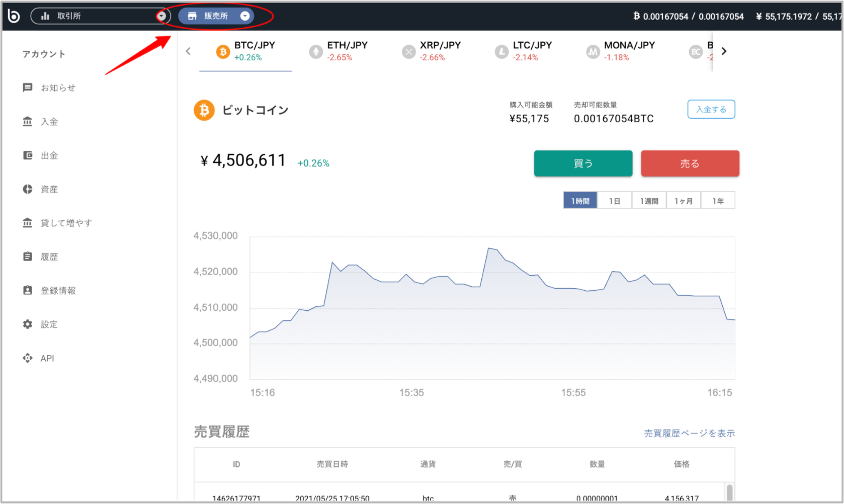
Task: Click the アカウント sidebar heading
Action: pos(44,54)
